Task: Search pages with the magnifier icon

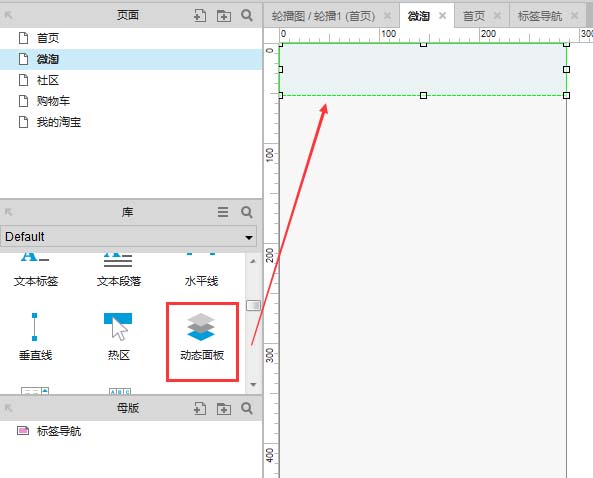Action: [247, 16]
